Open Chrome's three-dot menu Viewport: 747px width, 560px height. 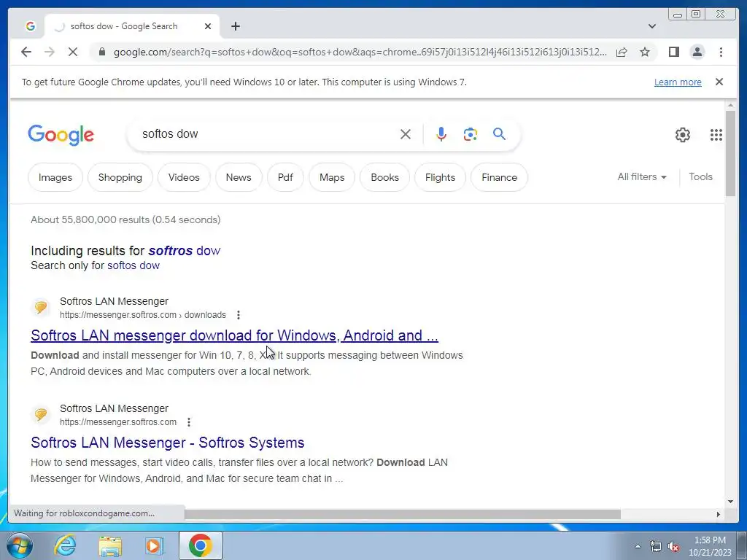(x=721, y=52)
